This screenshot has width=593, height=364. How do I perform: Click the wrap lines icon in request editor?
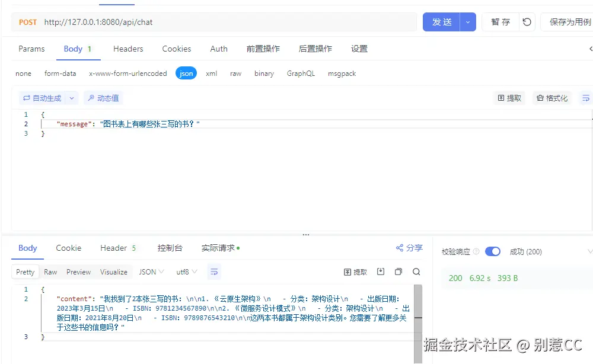[x=586, y=98]
